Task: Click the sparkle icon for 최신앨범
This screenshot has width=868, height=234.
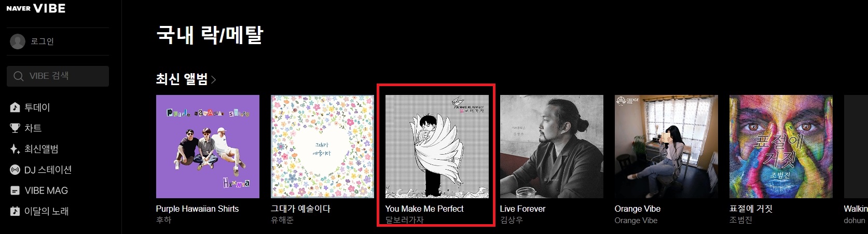Action: (15, 149)
